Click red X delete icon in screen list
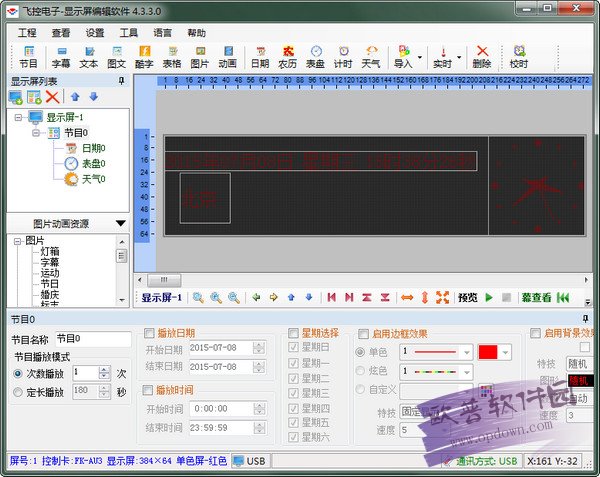This screenshot has height=477, width=600. point(52,97)
